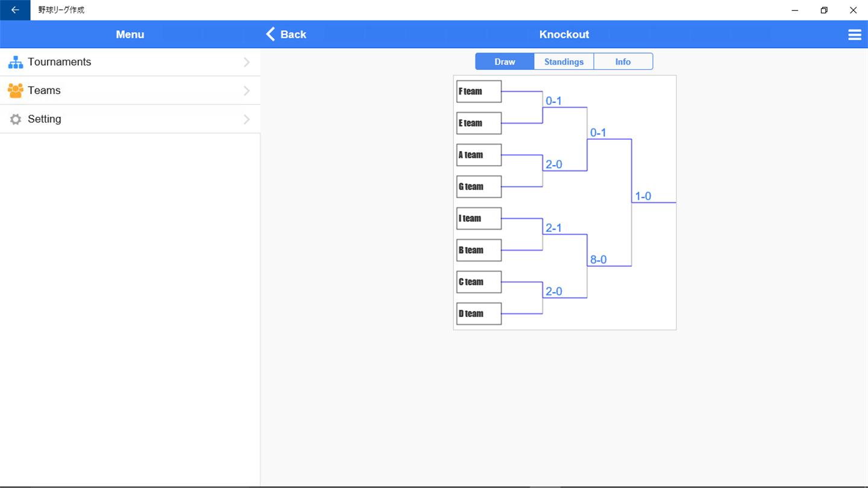Click the Tournaments bracket icon
Screen dimensions: 868x488
point(16,62)
